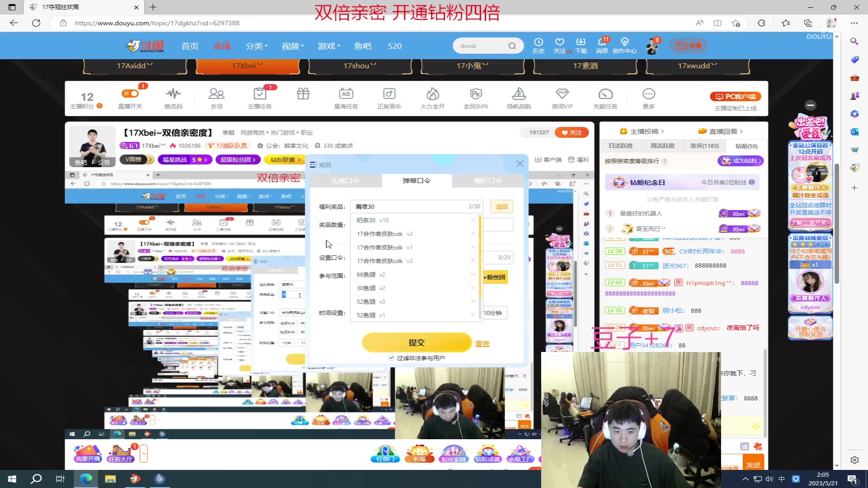Image resolution: width=868 pixels, height=488 pixels.
Task: Enable 过滤非法参与用户 filter checkbox
Action: click(x=391, y=357)
